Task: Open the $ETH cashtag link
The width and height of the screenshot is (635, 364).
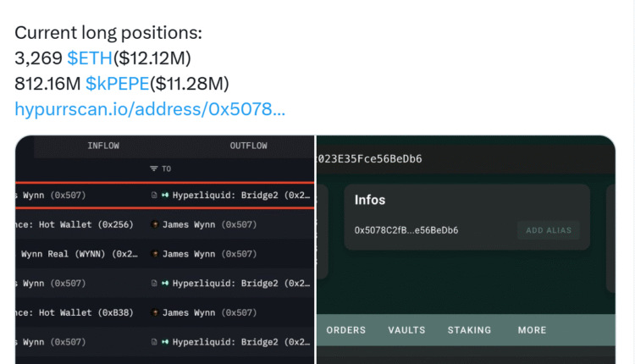Action: tap(90, 58)
